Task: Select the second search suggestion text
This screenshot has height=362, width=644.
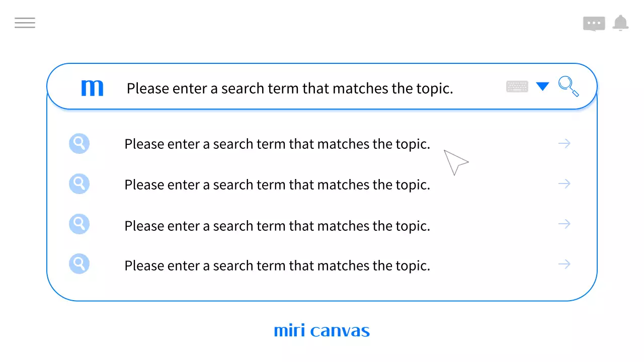Action: pyautogui.click(x=277, y=185)
